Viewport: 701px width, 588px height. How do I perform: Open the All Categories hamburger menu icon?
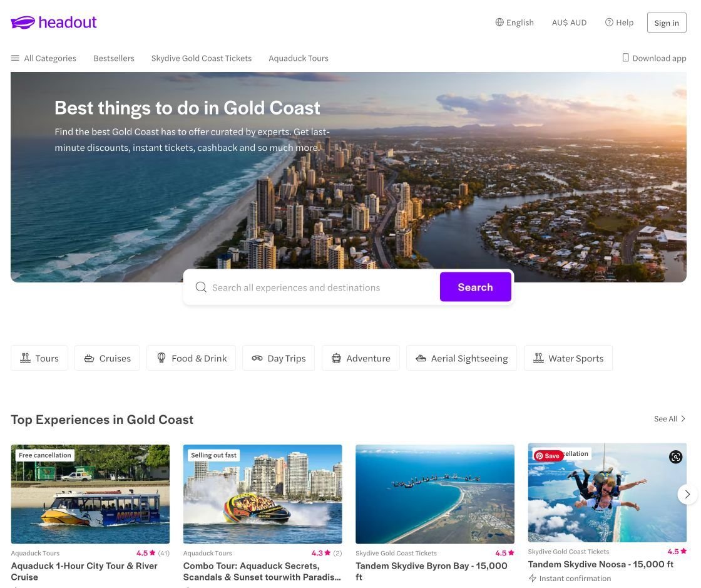tap(15, 58)
